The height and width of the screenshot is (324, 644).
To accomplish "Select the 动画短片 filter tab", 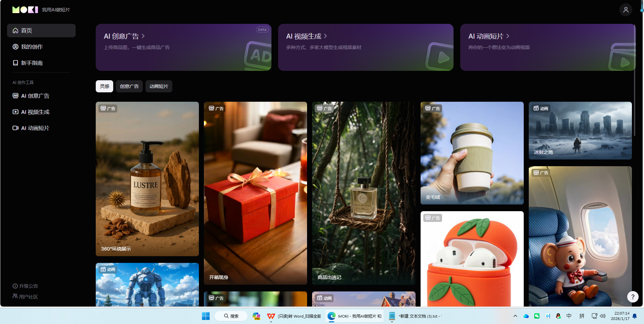I will click(x=159, y=86).
